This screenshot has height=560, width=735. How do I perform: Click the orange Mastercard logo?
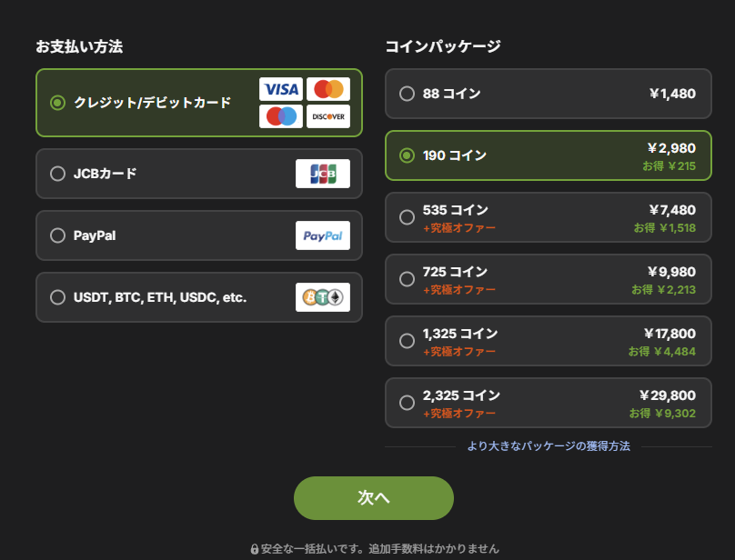[328, 89]
